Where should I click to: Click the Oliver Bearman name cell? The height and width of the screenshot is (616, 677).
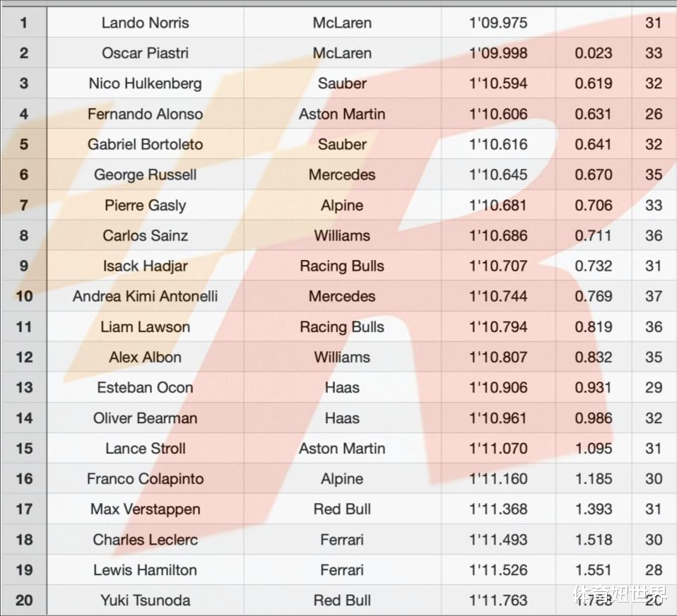(145, 417)
